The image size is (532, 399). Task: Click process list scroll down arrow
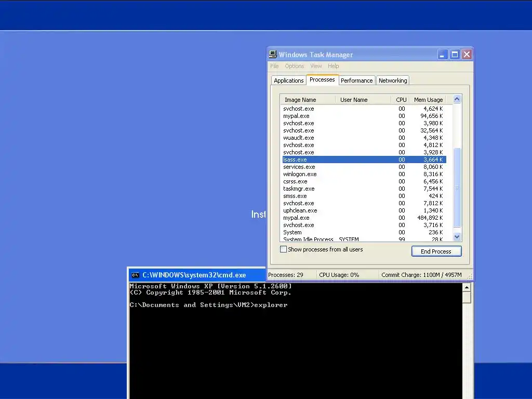457,237
